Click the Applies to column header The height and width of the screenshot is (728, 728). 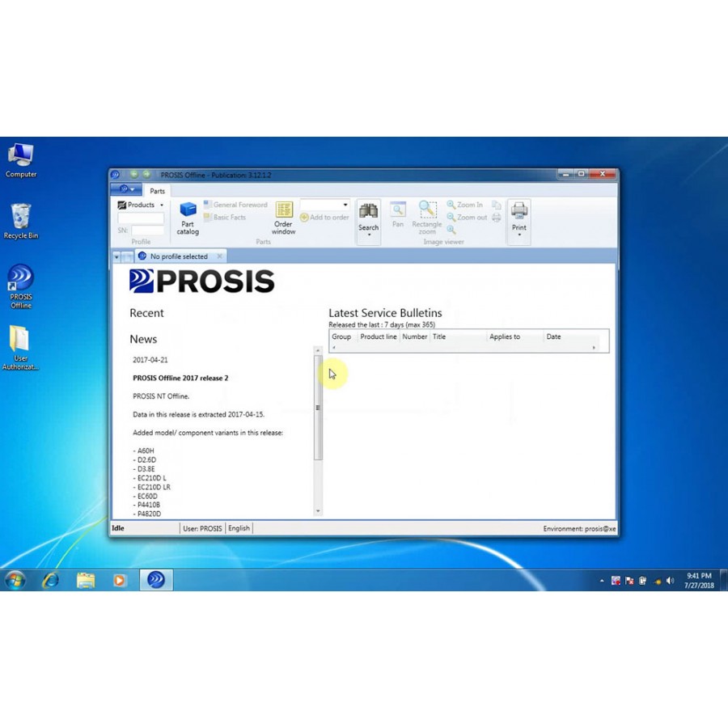tap(515, 336)
